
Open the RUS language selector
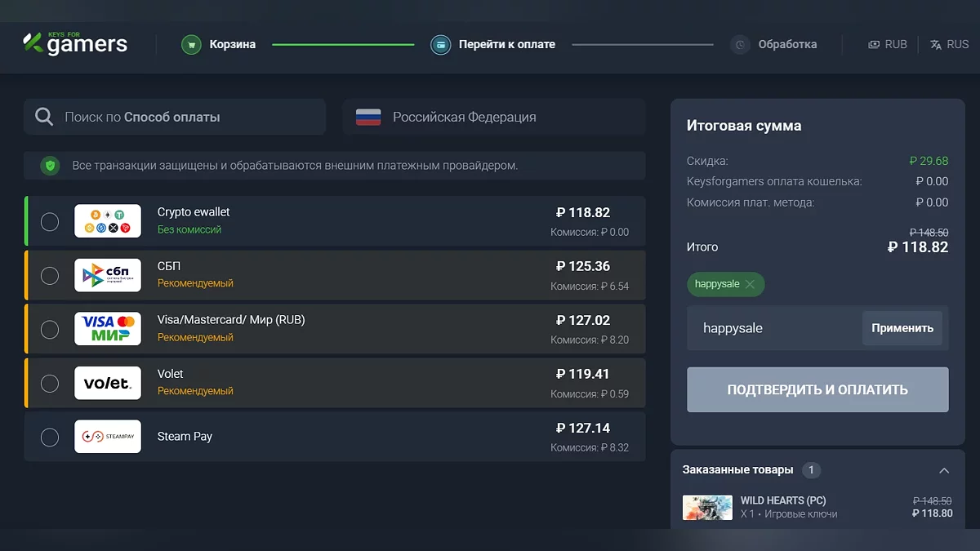pyautogui.click(x=949, y=45)
